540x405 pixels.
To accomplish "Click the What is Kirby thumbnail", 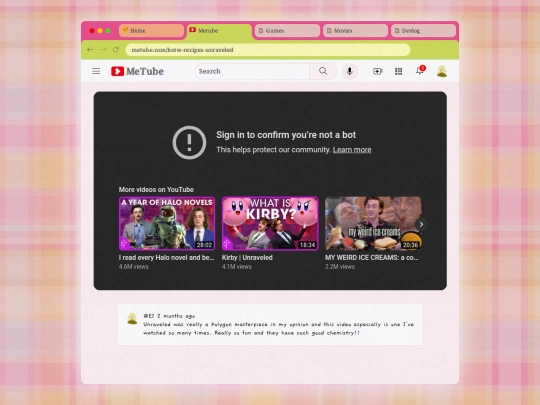I will (x=270, y=223).
